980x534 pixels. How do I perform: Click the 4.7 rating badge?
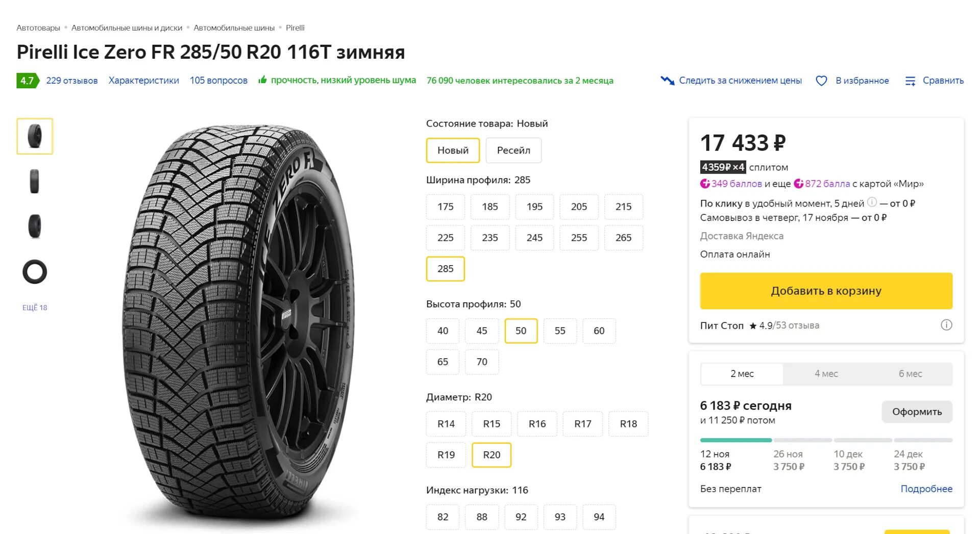tap(27, 81)
